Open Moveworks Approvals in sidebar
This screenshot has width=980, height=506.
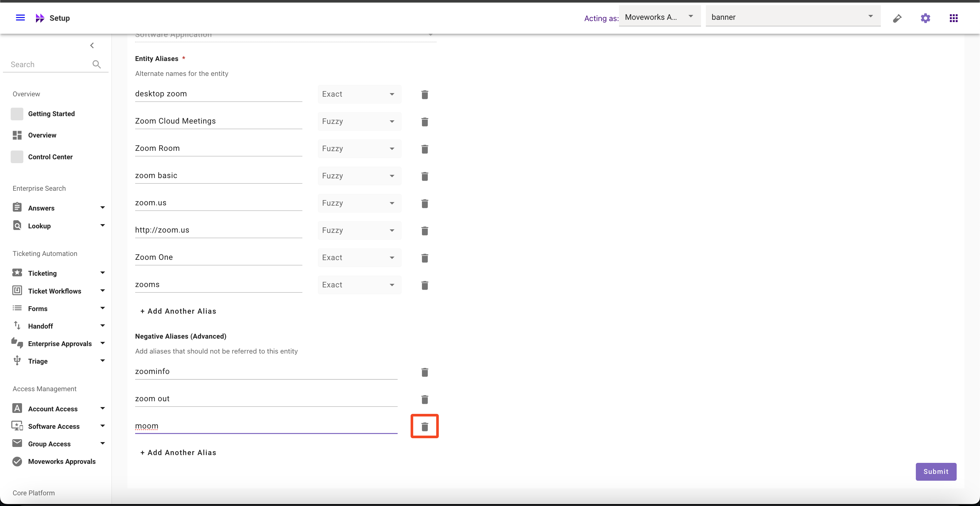point(62,461)
